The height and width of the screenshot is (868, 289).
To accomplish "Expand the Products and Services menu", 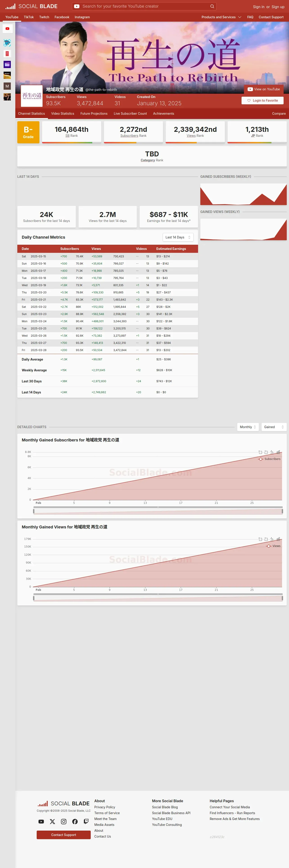I will pyautogui.click(x=221, y=17).
